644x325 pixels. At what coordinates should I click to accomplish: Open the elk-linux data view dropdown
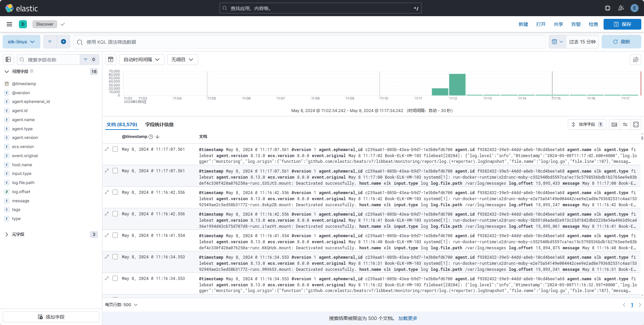click(x=22, y=42)
